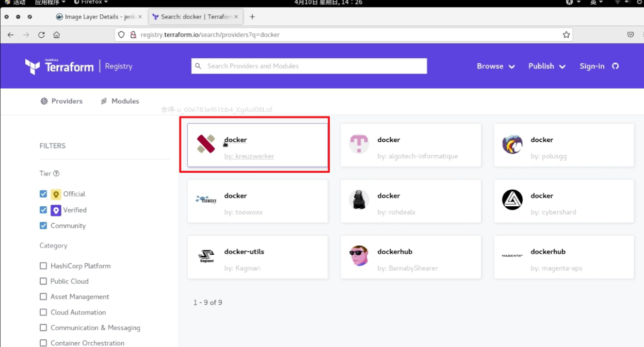
Task: Check the Cloud Automation category
Action: (x=43, y=312)
